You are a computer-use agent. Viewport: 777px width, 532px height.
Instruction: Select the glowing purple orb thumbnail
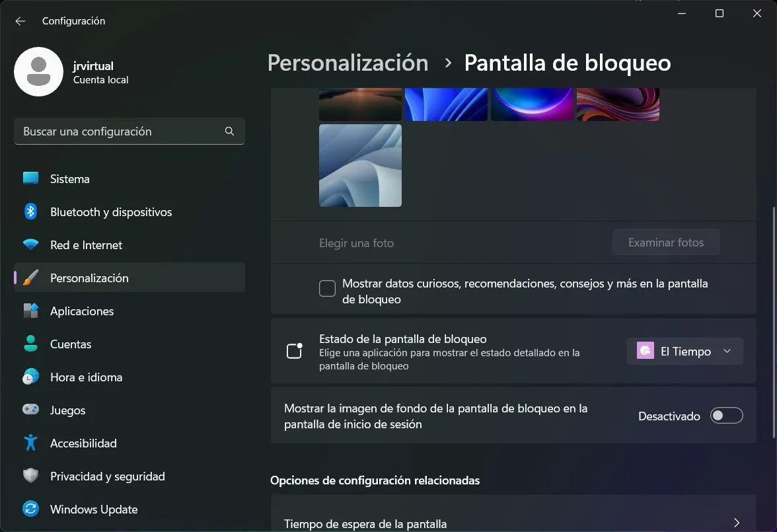[x=533, y=104]
